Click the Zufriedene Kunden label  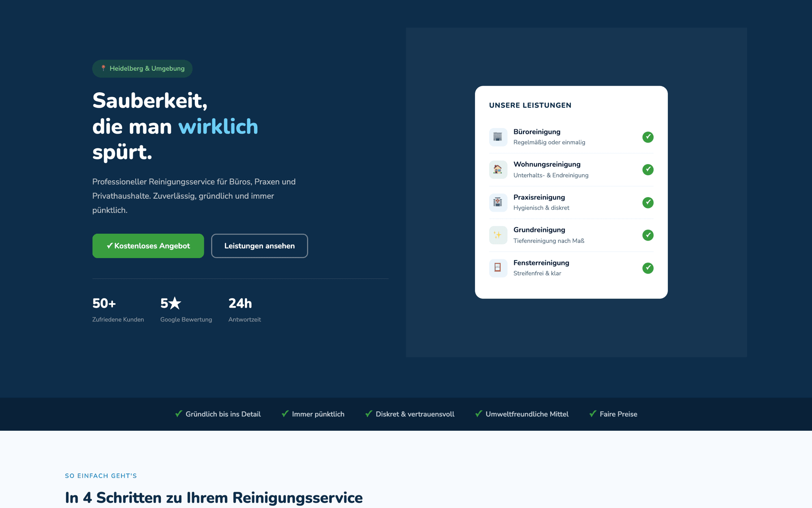[x=118, y=319]
